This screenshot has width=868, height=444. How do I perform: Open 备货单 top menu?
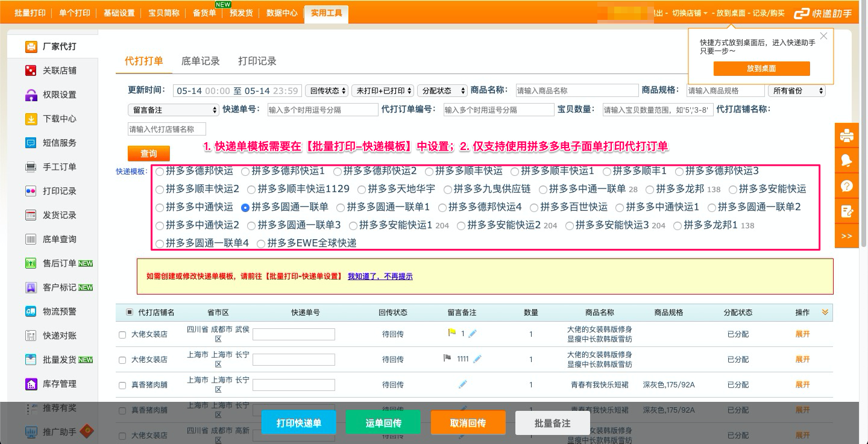[204, 13]
